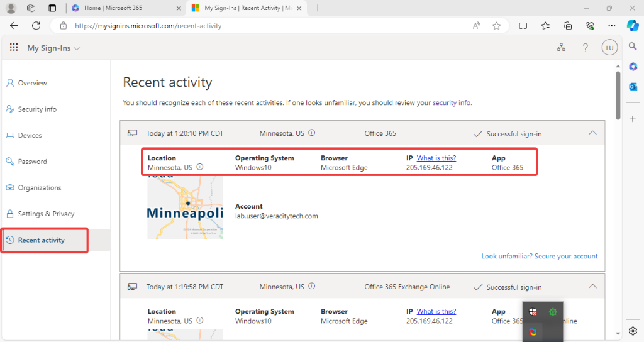Open Copilot icon in Edge sidebar
Image resolution: width=644 pixels, height=342 pixels.
coord(633,26)
